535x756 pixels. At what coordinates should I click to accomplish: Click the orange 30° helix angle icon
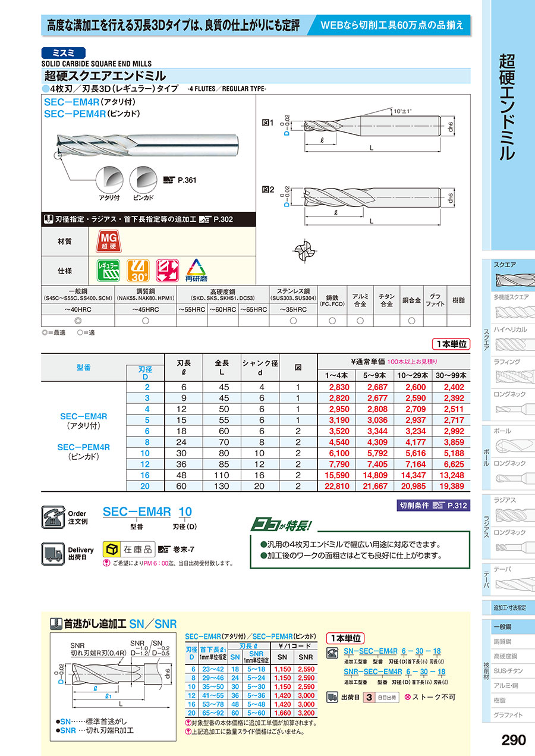[x=138, y=270]
